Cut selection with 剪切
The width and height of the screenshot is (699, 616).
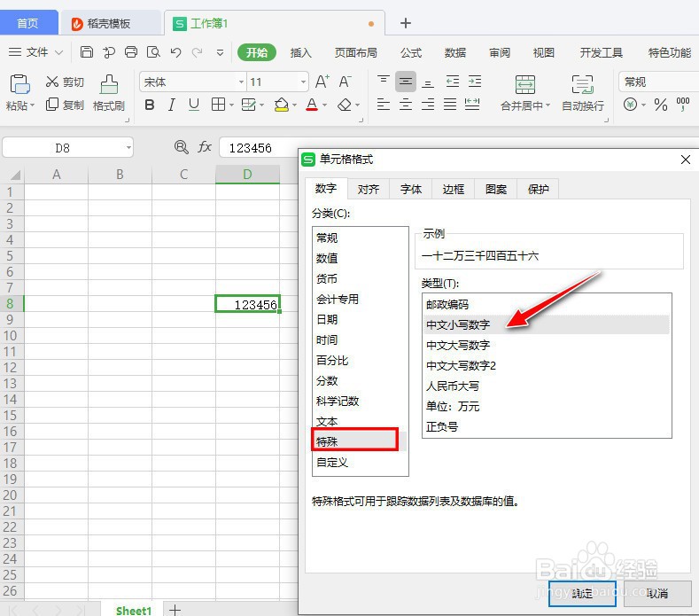coord(65,82)
